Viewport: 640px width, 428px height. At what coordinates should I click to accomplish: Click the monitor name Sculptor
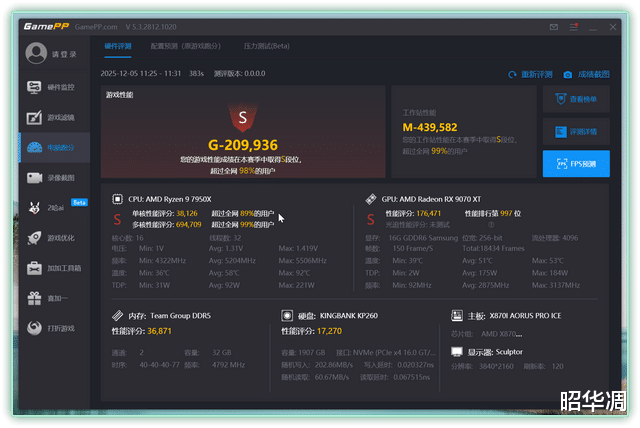509,352
